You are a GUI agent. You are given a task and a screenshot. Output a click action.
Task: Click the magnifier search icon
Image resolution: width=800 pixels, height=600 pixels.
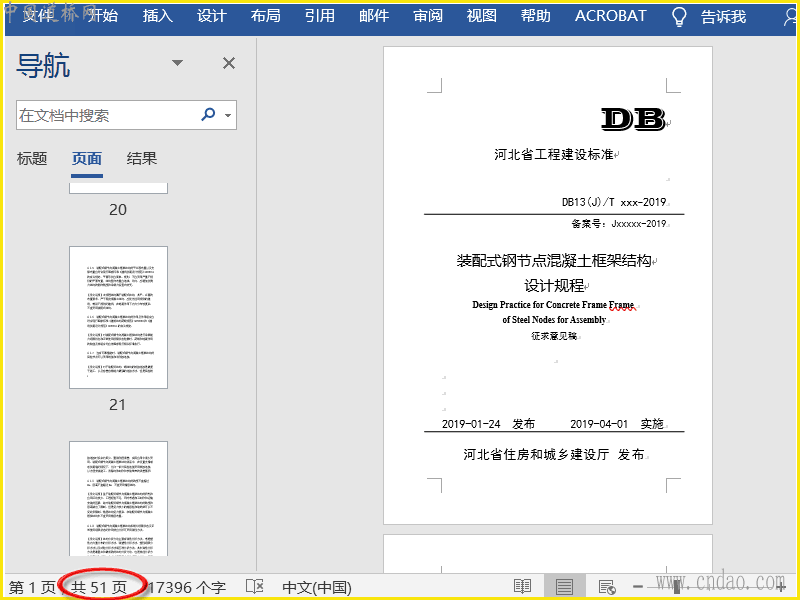pos(209,115)
